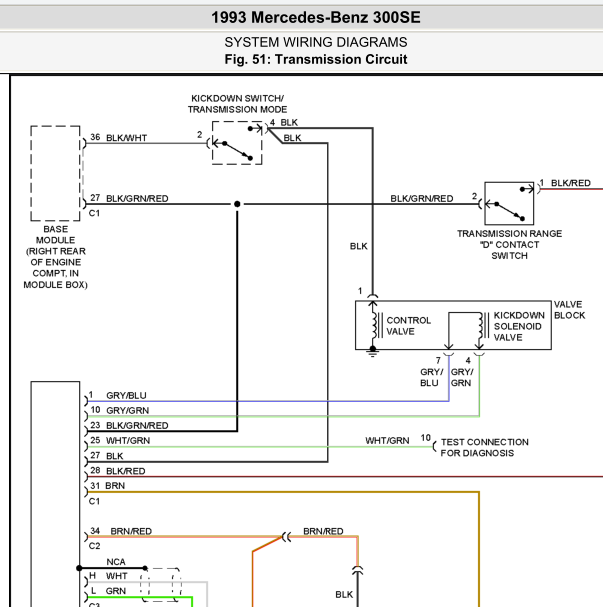Select the "34 BRN/RED" connector pin label
The image size is (603, 607).
click(x=121, y=531)
